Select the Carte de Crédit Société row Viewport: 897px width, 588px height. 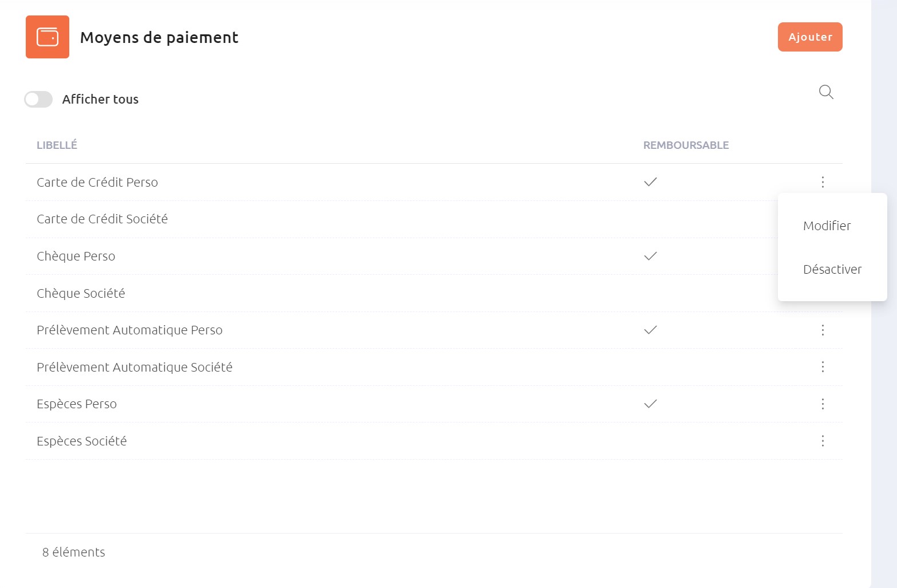click(402, 219)
